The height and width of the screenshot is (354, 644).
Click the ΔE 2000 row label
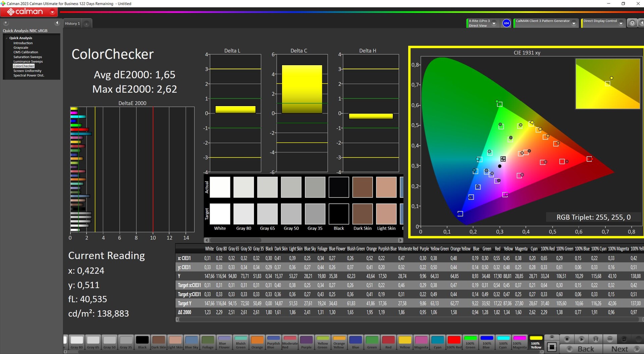[184, 312]
